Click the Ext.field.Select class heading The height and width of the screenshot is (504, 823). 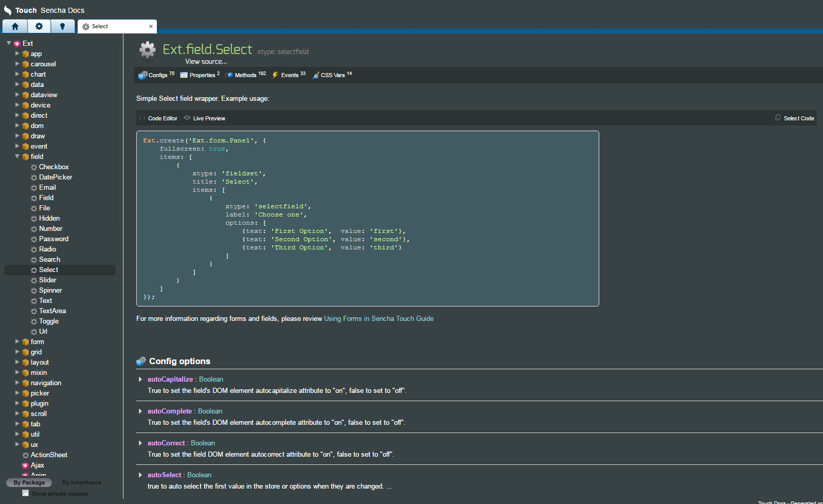click(207, 49)
